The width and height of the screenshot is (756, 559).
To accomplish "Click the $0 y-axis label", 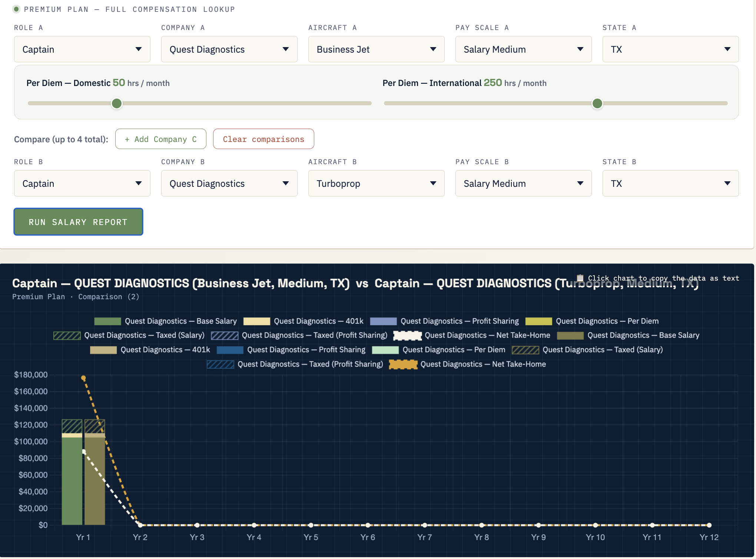I will (43, 525).
